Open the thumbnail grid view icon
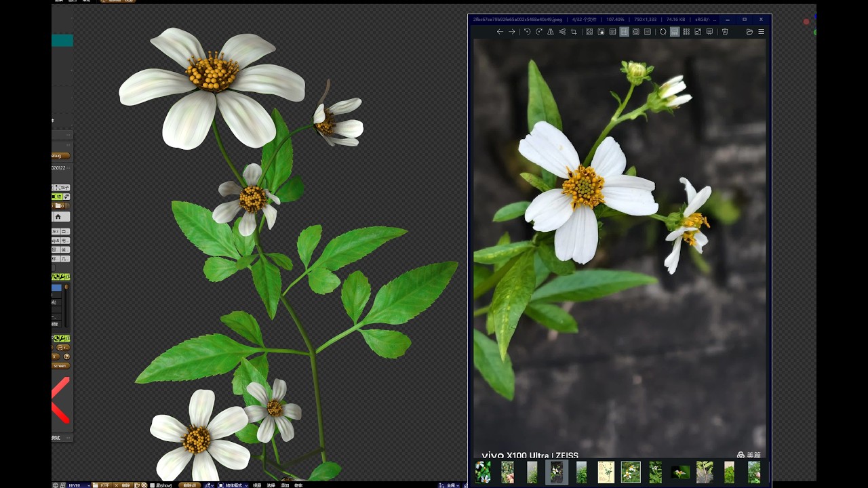This screenshot has height=488, width=868. [x=686, y=32]
